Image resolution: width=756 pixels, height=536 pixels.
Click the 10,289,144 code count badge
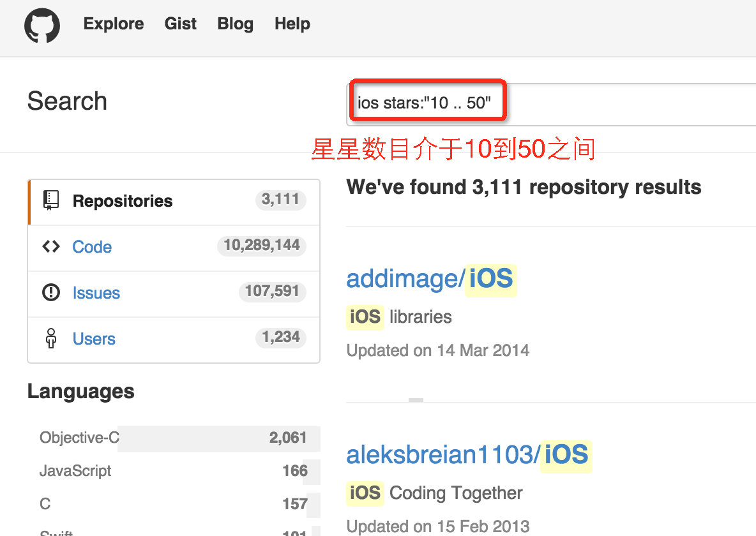click(262, 245)
